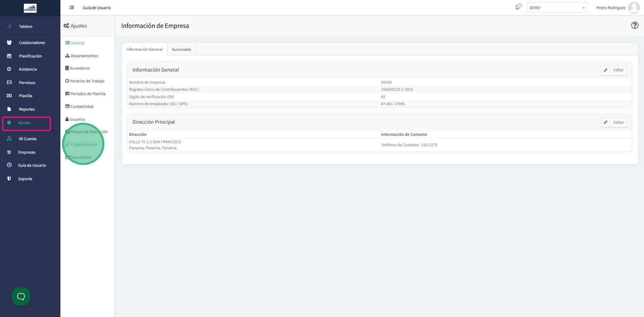The width and height of the screenshot is (644, 317).
Task: Open Reportes from the main menu
Action: point(27,109)
